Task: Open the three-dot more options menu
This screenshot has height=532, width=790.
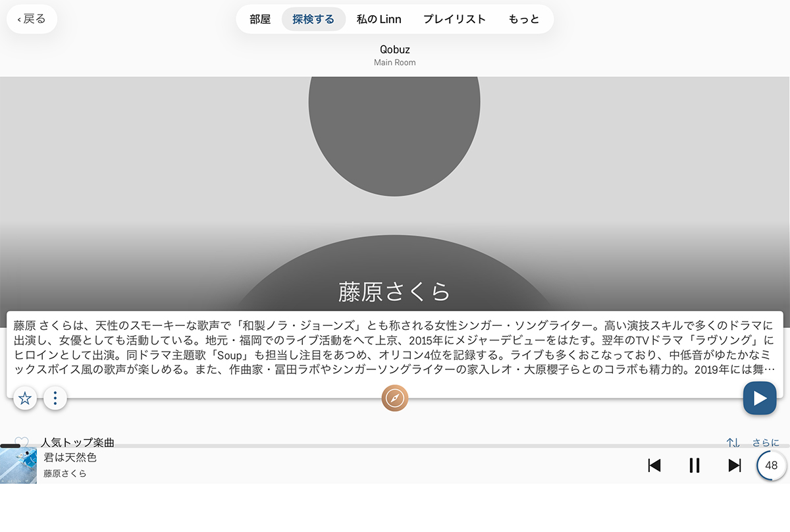Action: click(x=55, y=398)
